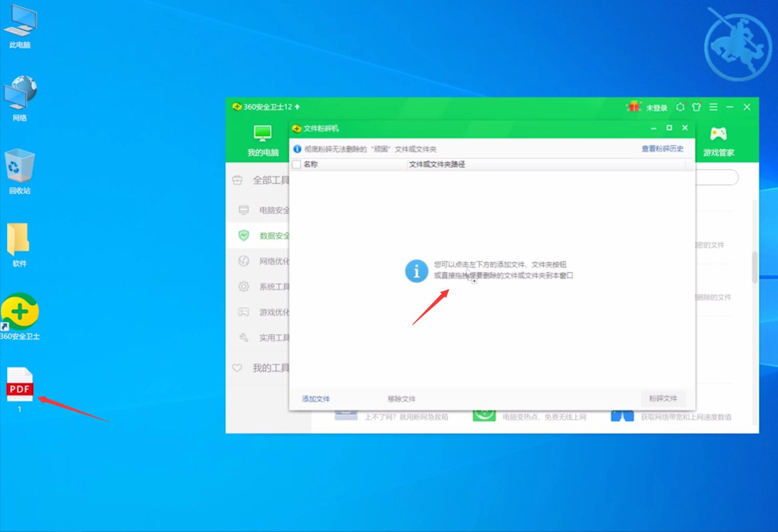Click the gift icon in 360 title bar
778x532 pixels.
tap(634, 107)
